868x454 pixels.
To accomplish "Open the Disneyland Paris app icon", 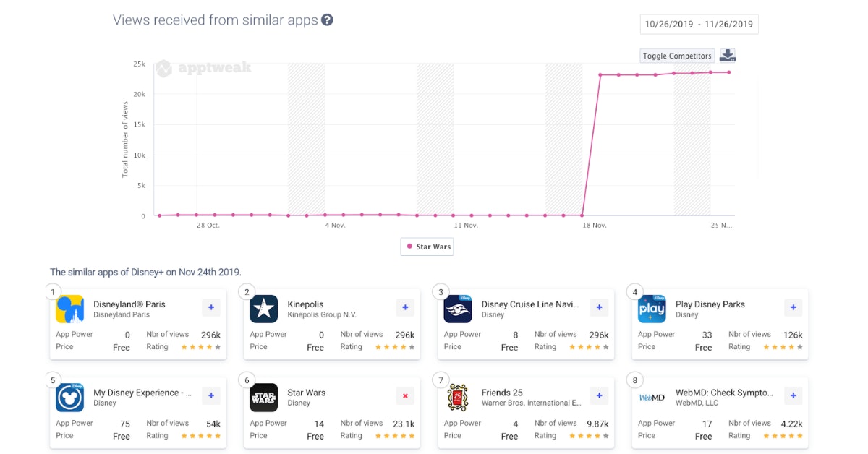I will [x=70, y=309].
